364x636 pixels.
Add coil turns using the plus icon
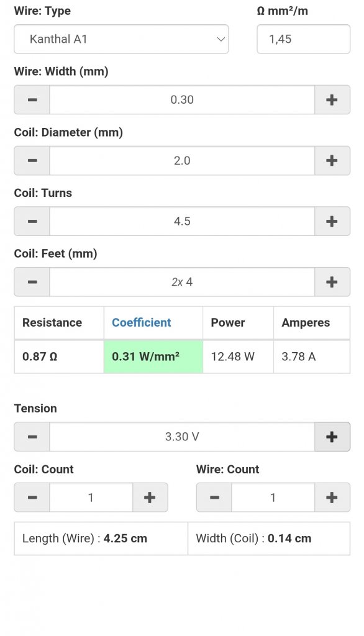332,221
